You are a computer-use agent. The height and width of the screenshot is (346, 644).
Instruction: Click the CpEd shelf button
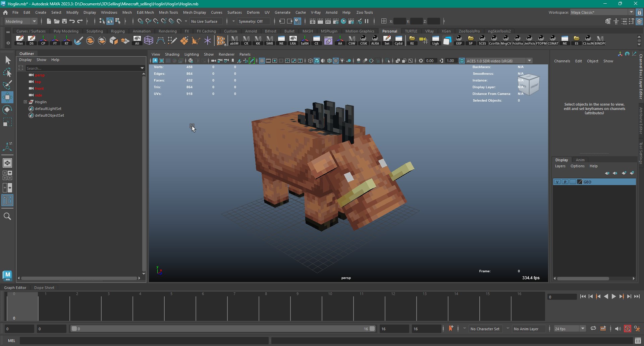(x=398, y=41)
